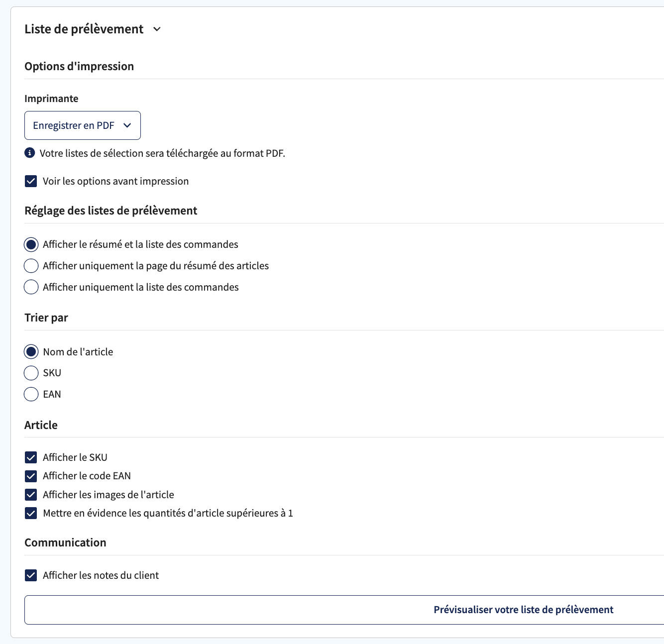
Task: Sort by EAN radio option
Action: [31, 394]
